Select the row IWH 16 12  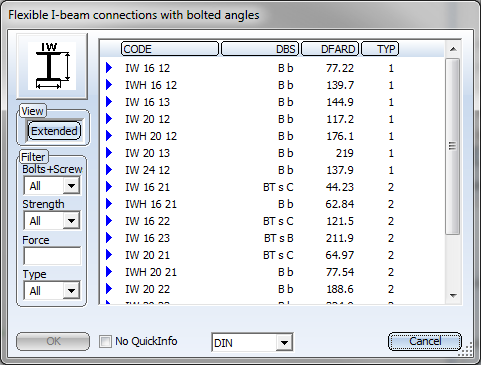pyautogui.click(x=273, y=85)
